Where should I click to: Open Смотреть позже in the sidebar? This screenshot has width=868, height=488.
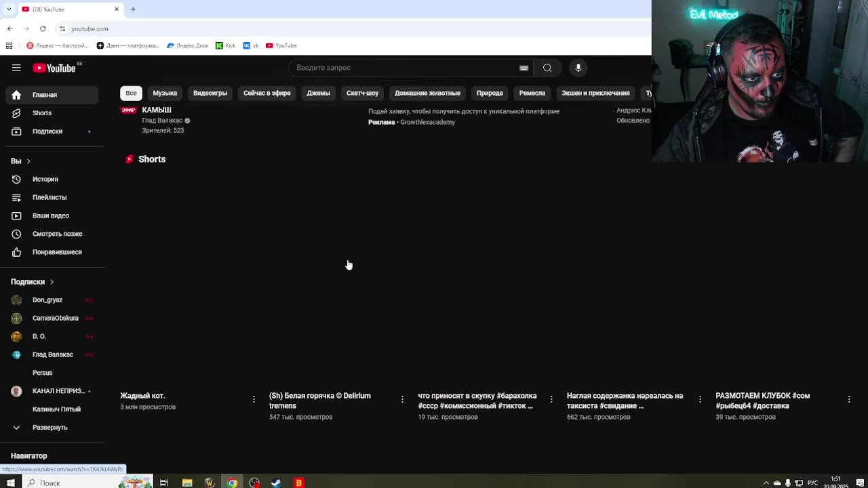[x=52, y=234]
